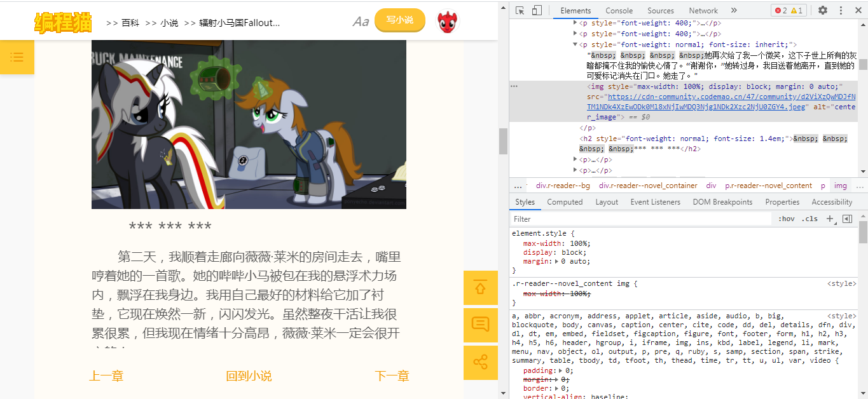Open the red pony user avatar
The image size is (868, 399).
pyautogui.click(x=448, y=22)
